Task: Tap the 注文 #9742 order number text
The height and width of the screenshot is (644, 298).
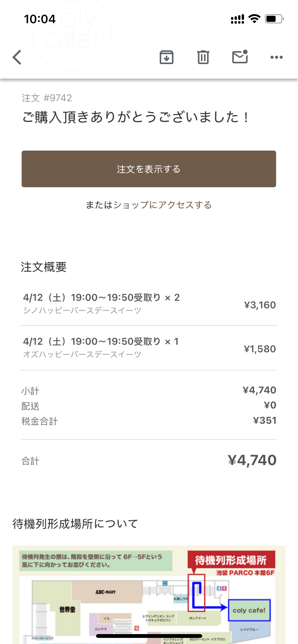Action: pyautogui.click(x=47, y=98)
